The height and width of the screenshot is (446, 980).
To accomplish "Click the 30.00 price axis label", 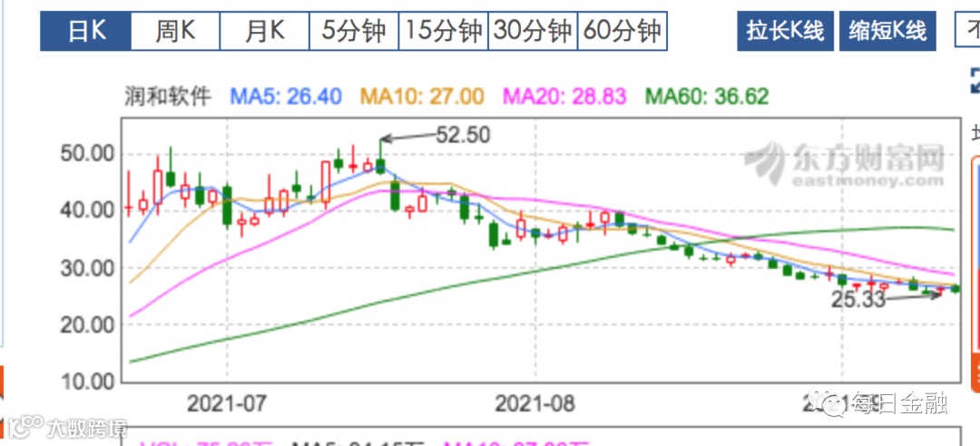I will (x=87, y=268).
